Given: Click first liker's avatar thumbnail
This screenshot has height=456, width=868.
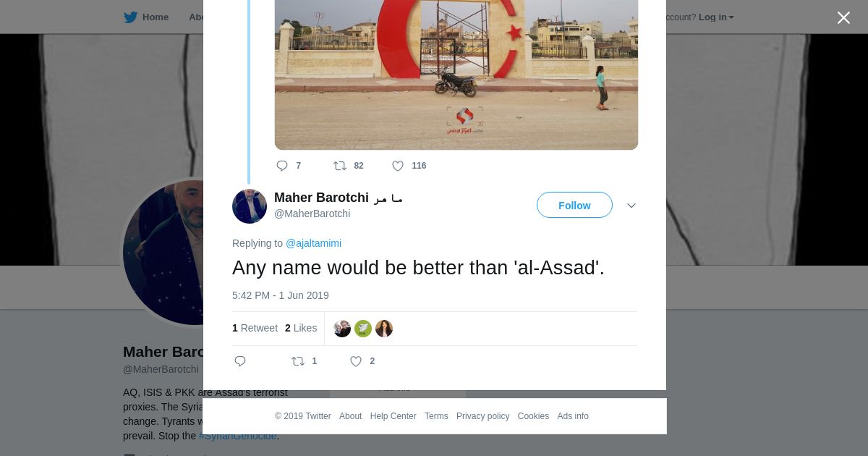Looking at the screenshot, I should click(342, 329).
